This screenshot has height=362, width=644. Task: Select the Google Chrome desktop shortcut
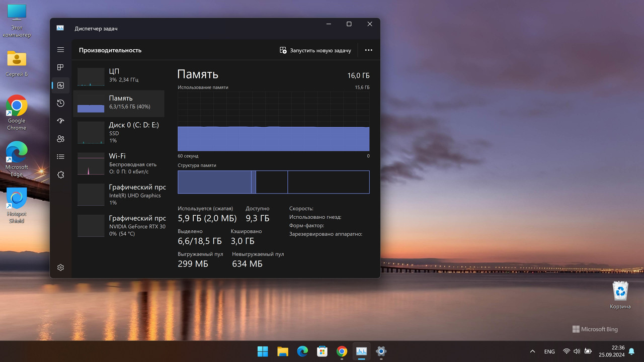pos(17,113)
